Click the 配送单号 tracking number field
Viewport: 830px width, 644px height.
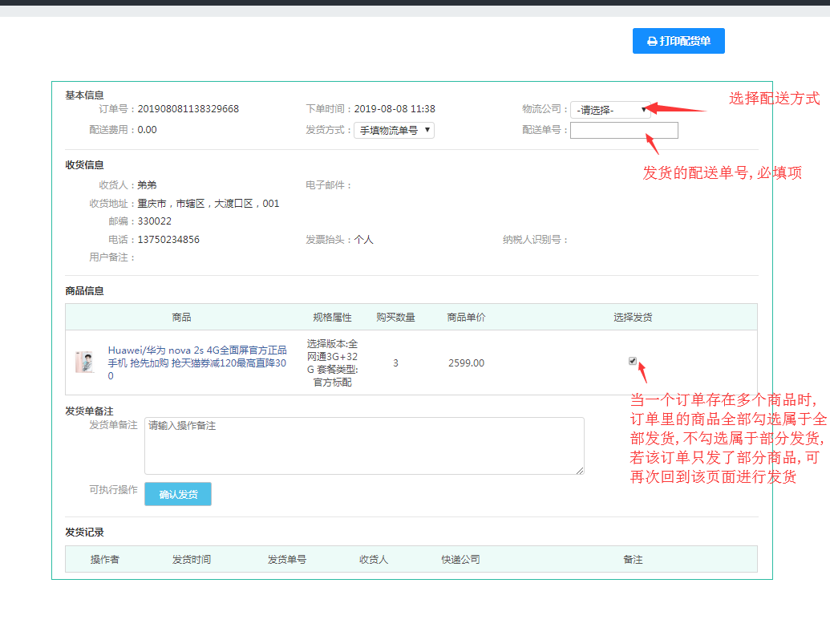point(624,130)
